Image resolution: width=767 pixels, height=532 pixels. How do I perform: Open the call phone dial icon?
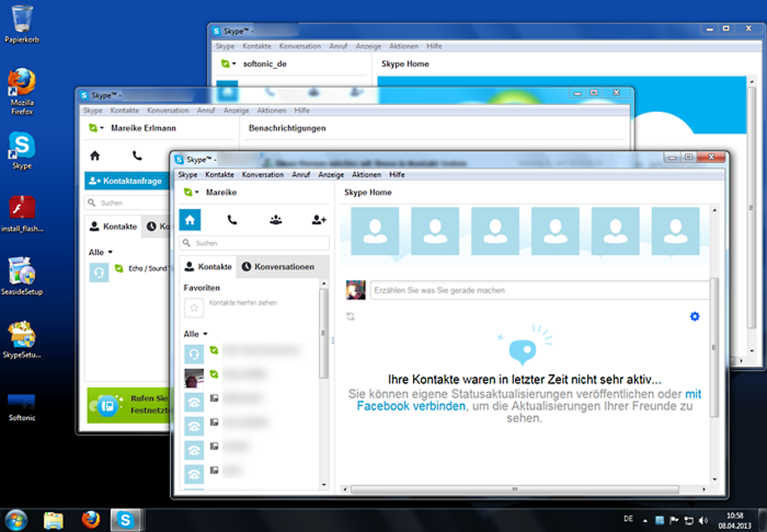(232, 219)
